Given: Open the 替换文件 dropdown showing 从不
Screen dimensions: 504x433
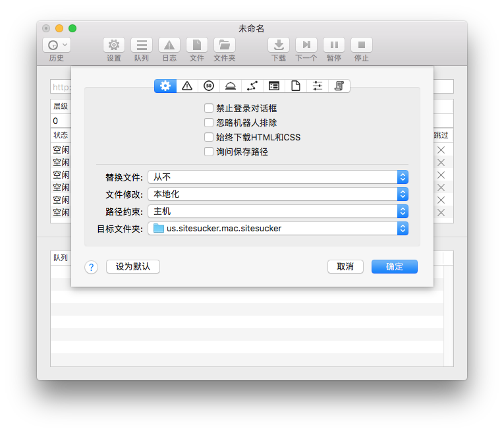Looking at the screenshot, I should coord(278,177).
